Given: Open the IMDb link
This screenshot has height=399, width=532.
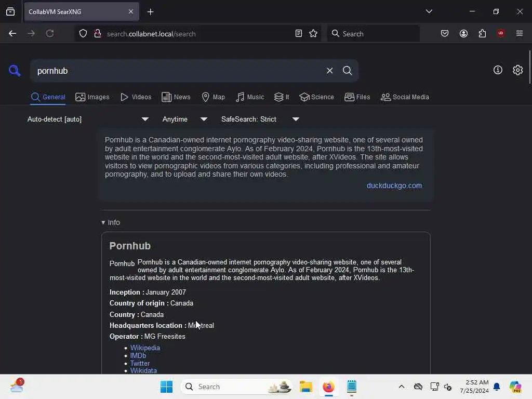Looking at the screenshot, I should 138,355.
